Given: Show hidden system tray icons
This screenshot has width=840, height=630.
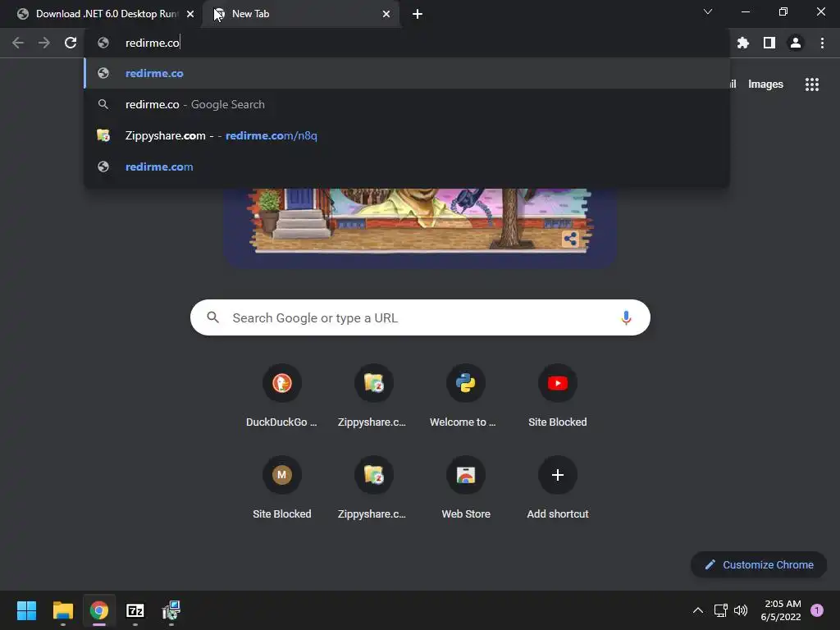Looking at the screenshot, I should (x=698, y=610).
